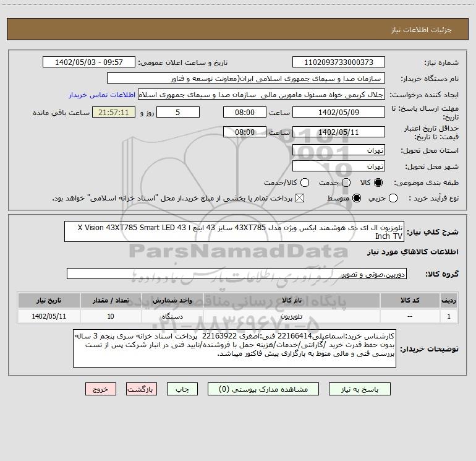Click the دستگاه unit cell
Image resolution: width=476 pixels, height=461 pixels.
click(x=172, y=316)
